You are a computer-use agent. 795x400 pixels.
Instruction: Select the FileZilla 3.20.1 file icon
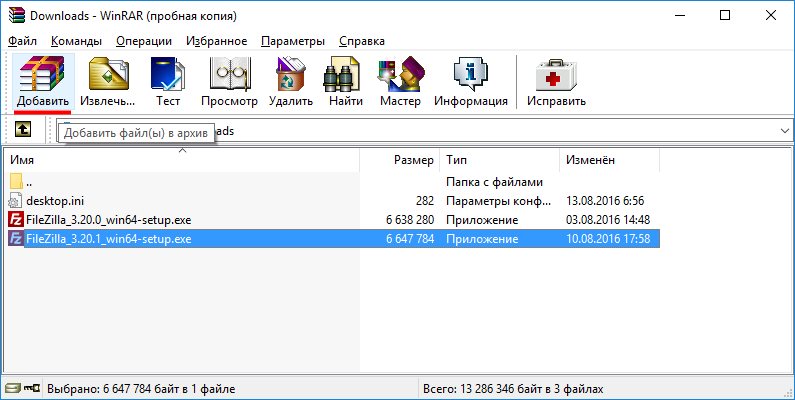click(x=16, y=238)
